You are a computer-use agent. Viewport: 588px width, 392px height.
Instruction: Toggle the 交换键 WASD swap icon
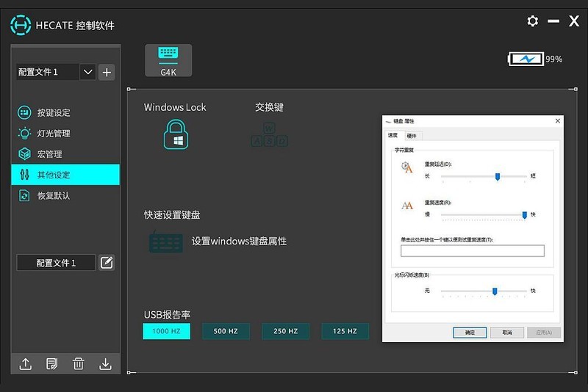pos(269,134)
